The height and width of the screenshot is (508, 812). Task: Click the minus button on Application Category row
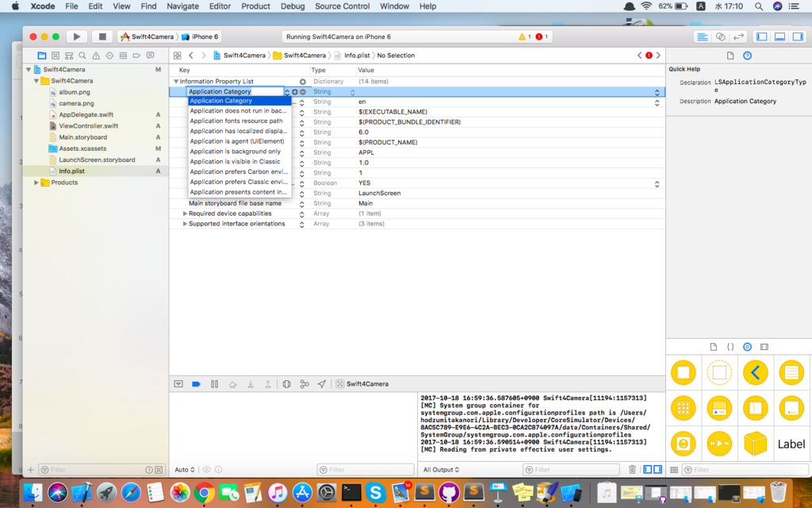coord(303,92)
